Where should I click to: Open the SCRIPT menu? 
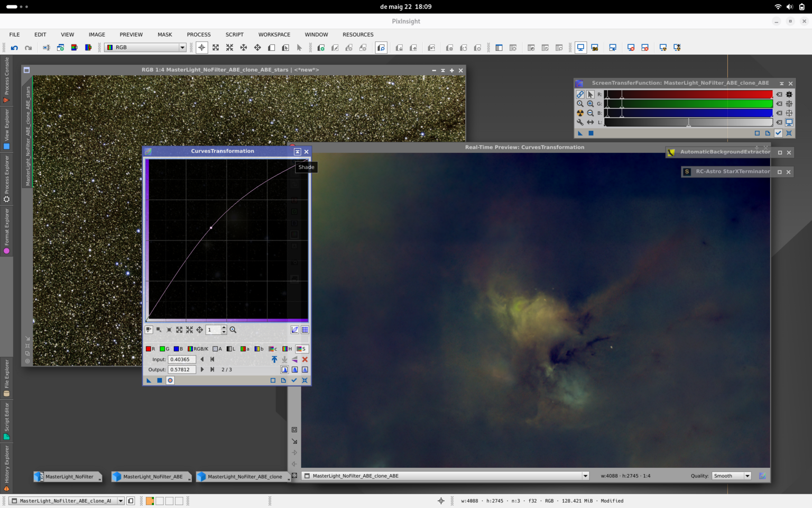[234, 34]
